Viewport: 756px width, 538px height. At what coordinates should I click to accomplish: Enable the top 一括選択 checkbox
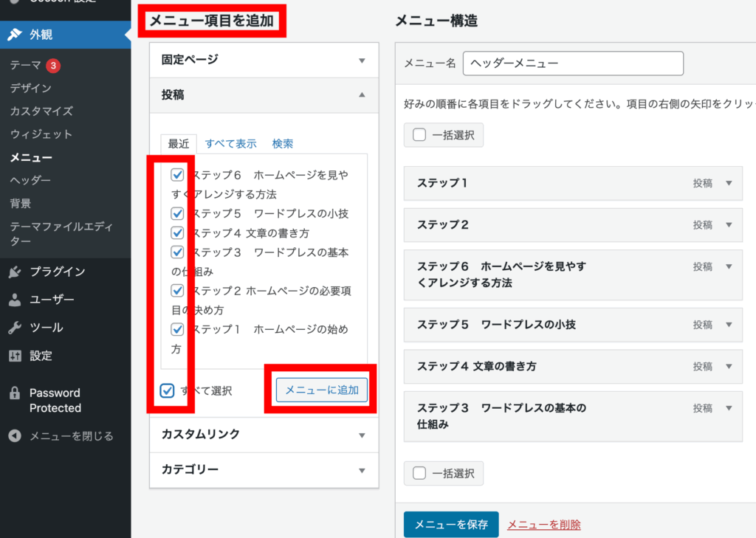419,135
